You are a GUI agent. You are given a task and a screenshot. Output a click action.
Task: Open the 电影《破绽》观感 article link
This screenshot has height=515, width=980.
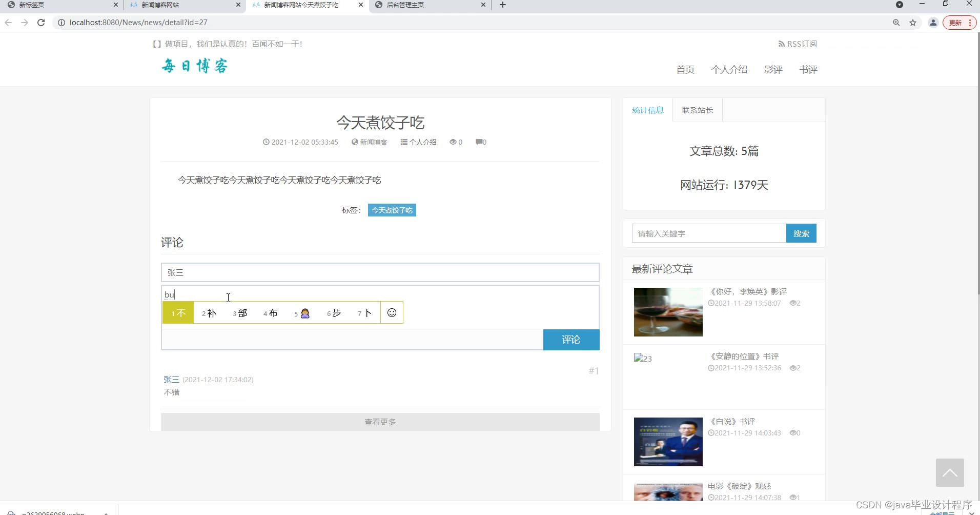(x=739, y=486)
